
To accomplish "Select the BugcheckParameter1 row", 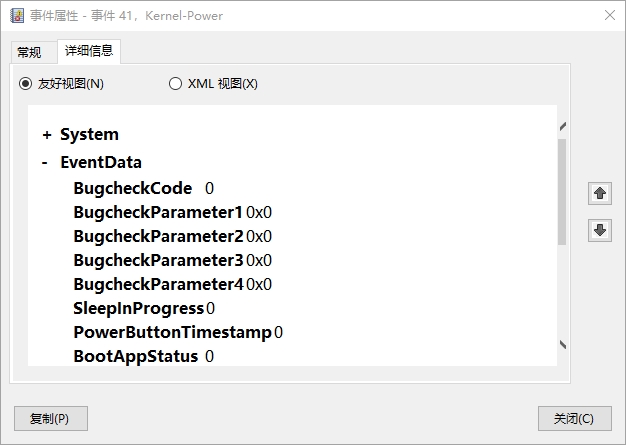I will point(172,212).
